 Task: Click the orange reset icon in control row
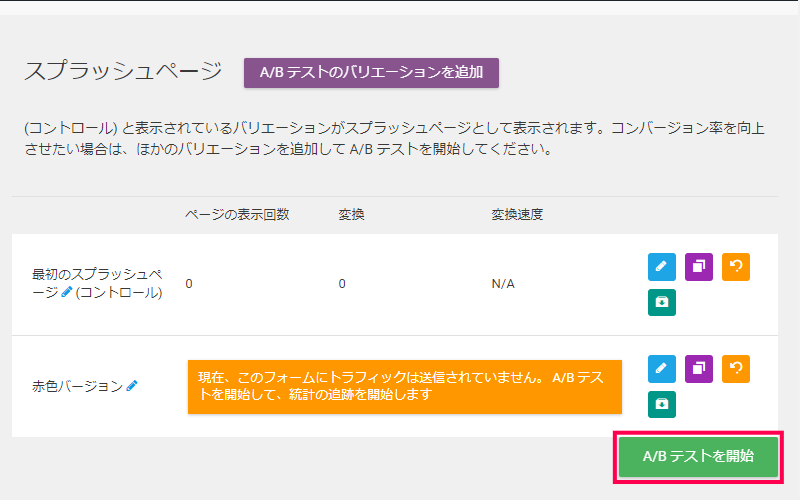(x=736, y=267)
